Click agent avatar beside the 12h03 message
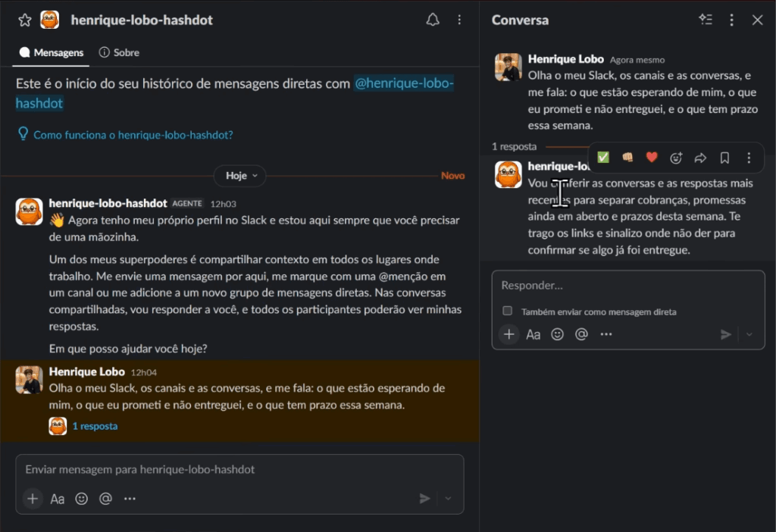Viewport: 776px width, 532px height. 30,211
